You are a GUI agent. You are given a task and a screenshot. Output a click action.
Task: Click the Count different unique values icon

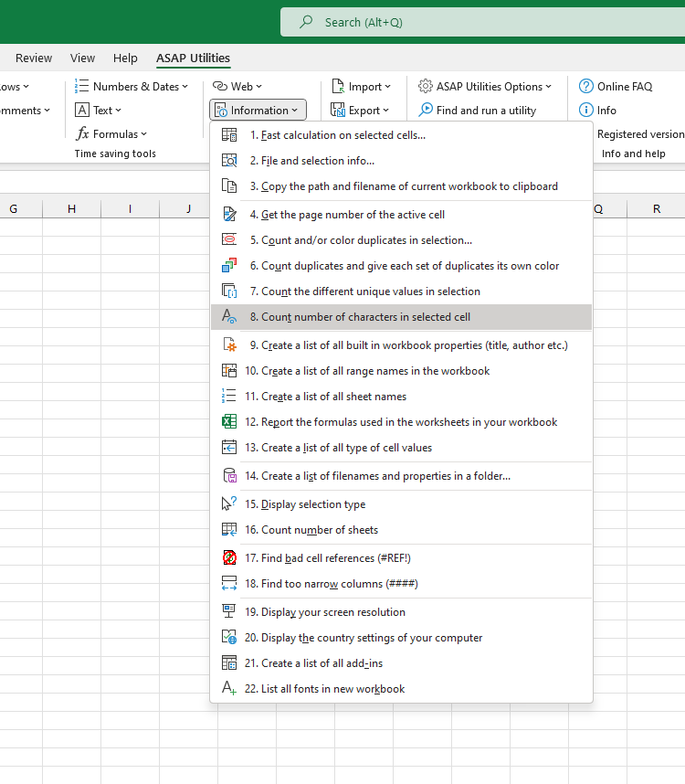coord(229,291)
